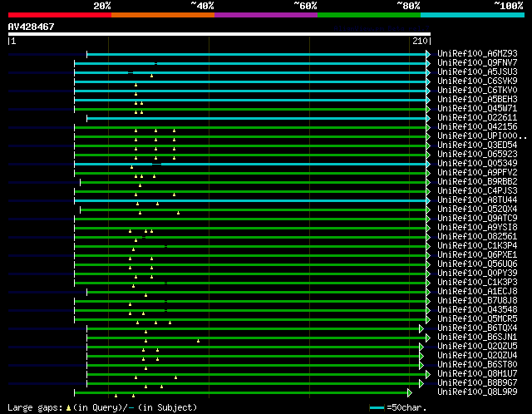Select the UniRef100_C4PJS3 label
The height and width of the screenshot is (414, 532).
pyautogui.click(x=477, y=191)
